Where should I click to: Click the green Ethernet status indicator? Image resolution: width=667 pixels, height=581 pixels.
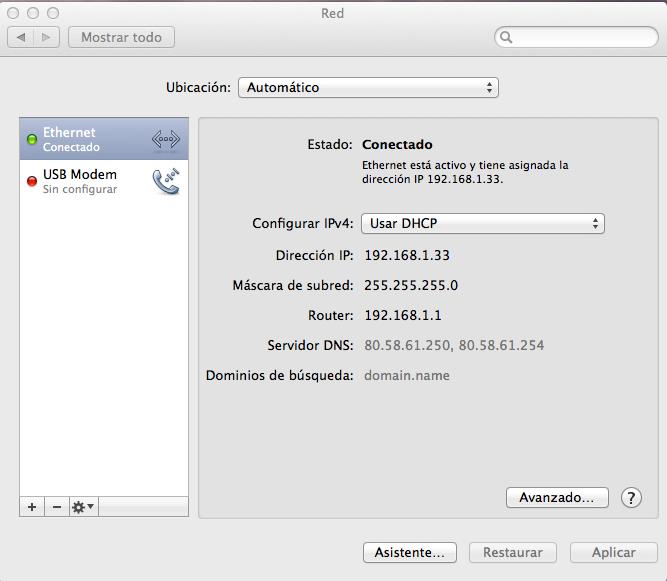(x=31, y=140)
